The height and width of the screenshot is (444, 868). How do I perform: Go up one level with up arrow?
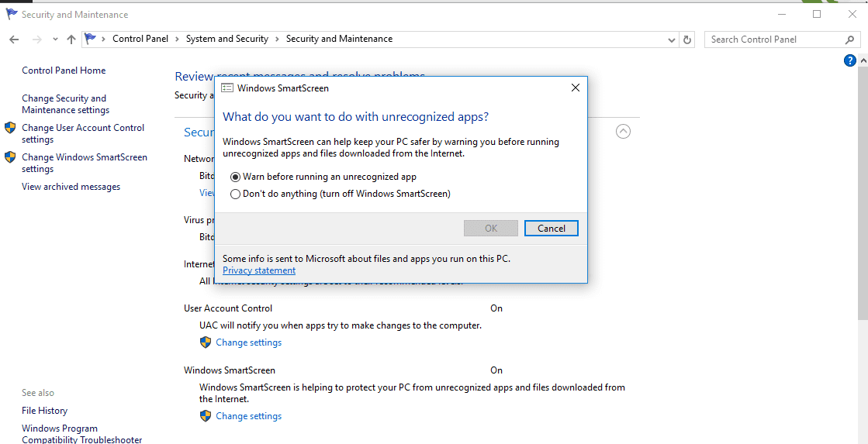(x=71, y=40)
